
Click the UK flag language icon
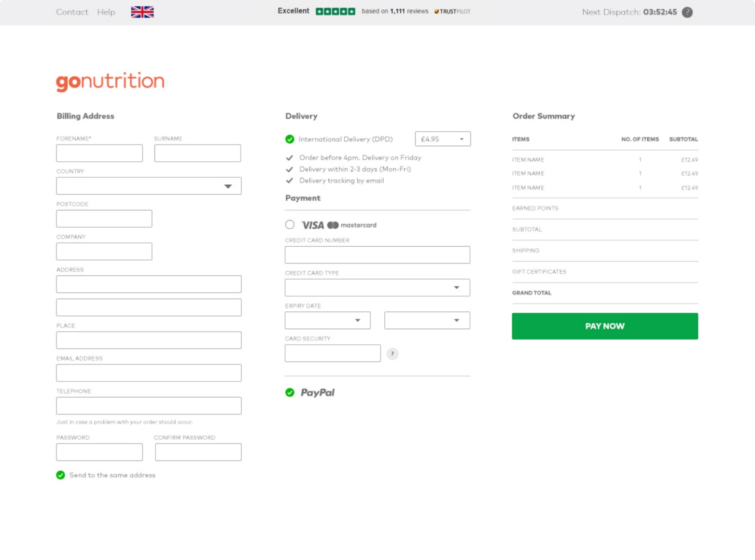(142, 12)
